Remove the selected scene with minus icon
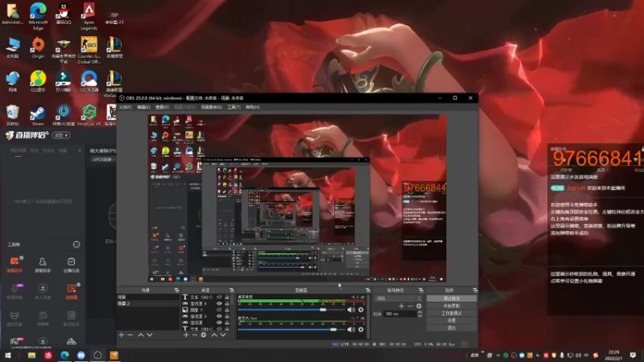Image resolution: width=644 pixels, height=362 pixels. [130, 335]
